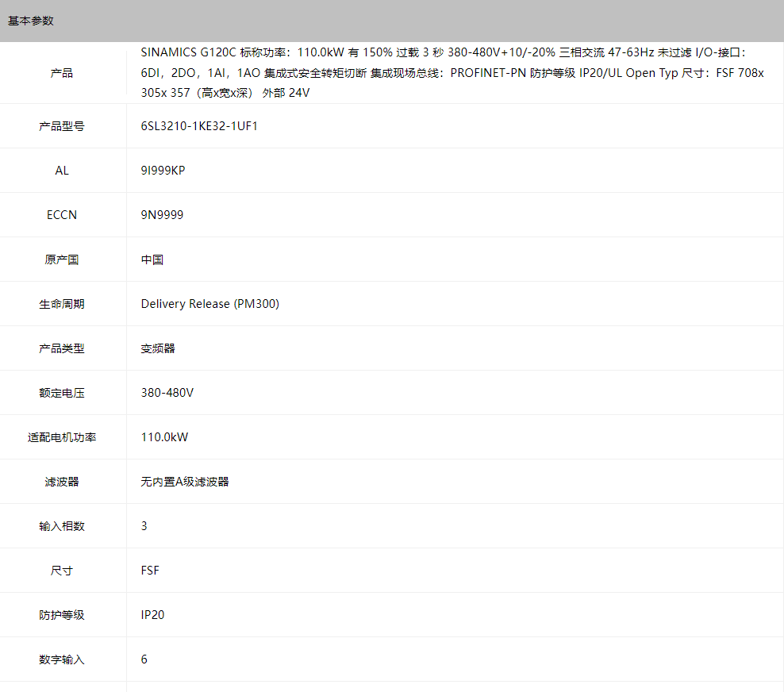Click 'Delivery Release (PM300)' value

[x=210, y=304]
